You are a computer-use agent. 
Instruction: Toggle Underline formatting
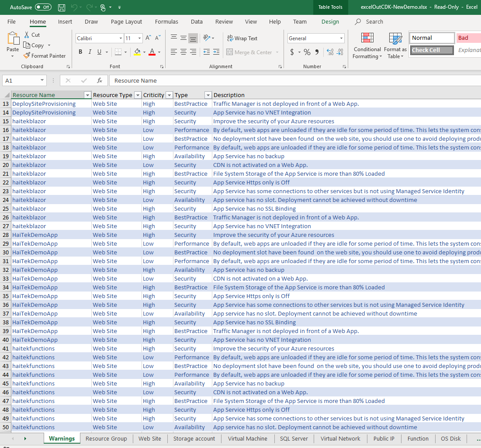point(100,52)
